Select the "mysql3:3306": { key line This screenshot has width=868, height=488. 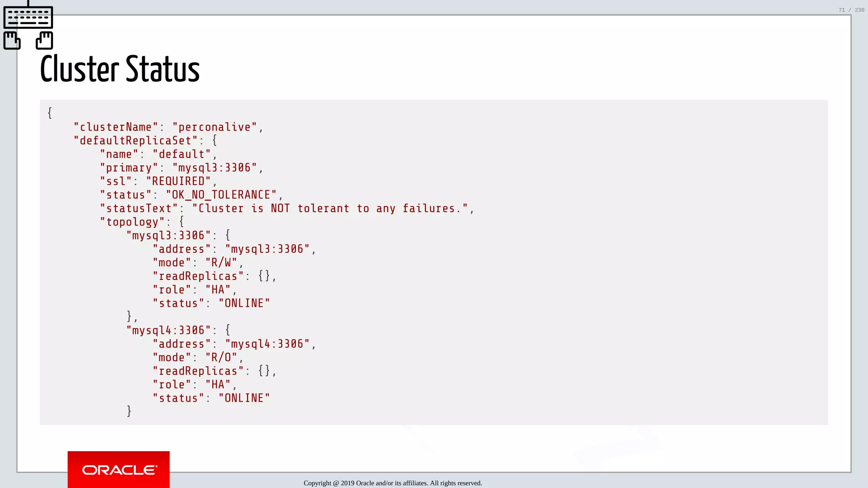(178, 236)
